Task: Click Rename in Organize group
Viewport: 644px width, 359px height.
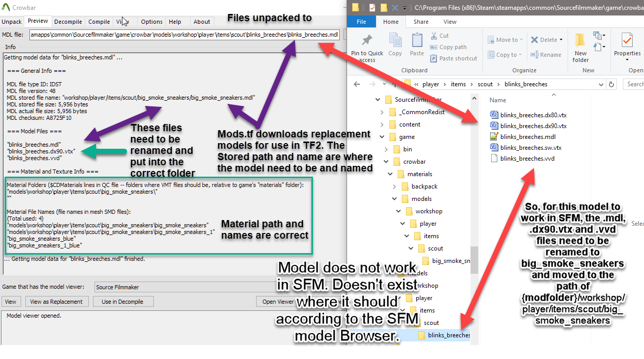Action: tap(546, 55)
